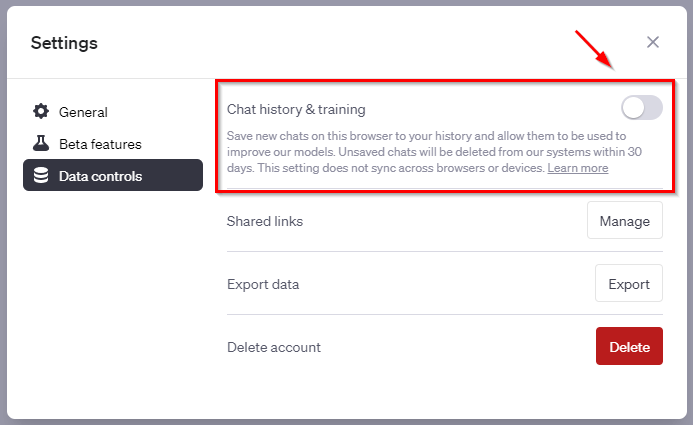Switch to the Beta features section

coord(113,144)
